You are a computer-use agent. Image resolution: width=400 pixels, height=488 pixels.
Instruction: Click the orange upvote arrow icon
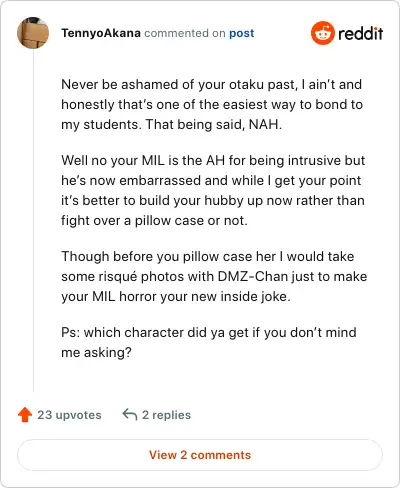pyautogui.click(x=25, y=415)
